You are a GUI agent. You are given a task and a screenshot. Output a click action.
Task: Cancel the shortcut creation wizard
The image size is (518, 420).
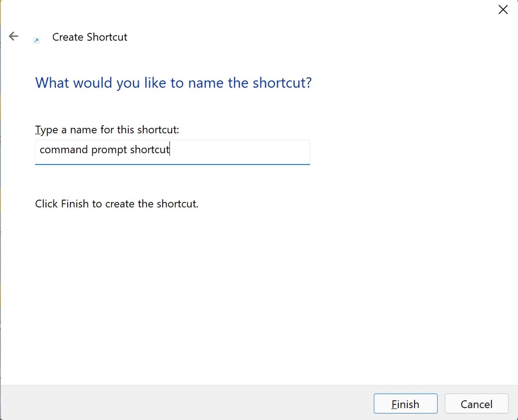point(476,403)
